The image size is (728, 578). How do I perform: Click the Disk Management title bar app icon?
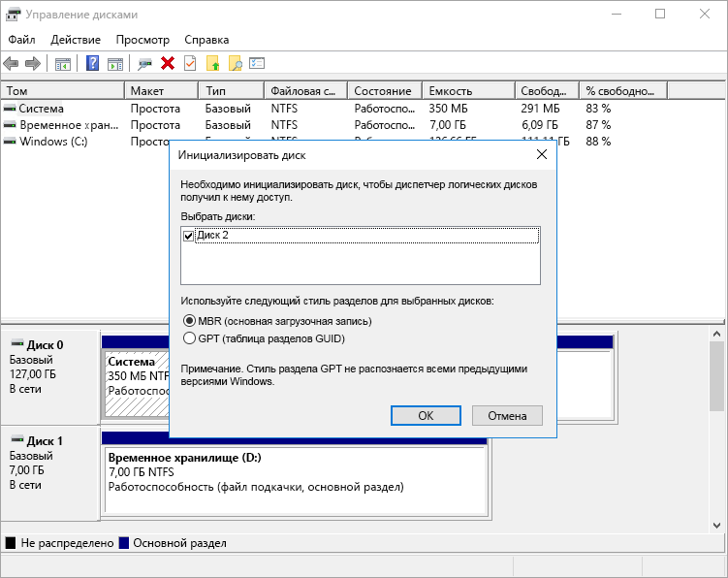click(13, 15)
